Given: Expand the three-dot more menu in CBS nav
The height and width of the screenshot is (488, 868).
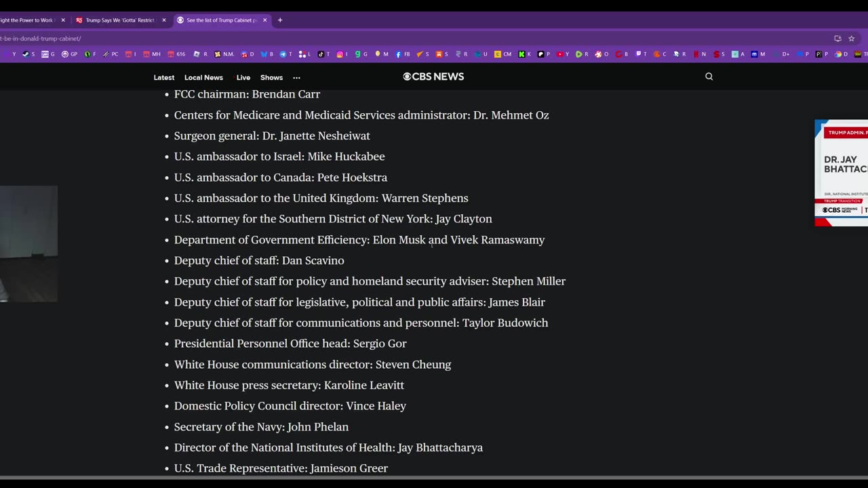Looking at the screenshot, I should [296, 78].
